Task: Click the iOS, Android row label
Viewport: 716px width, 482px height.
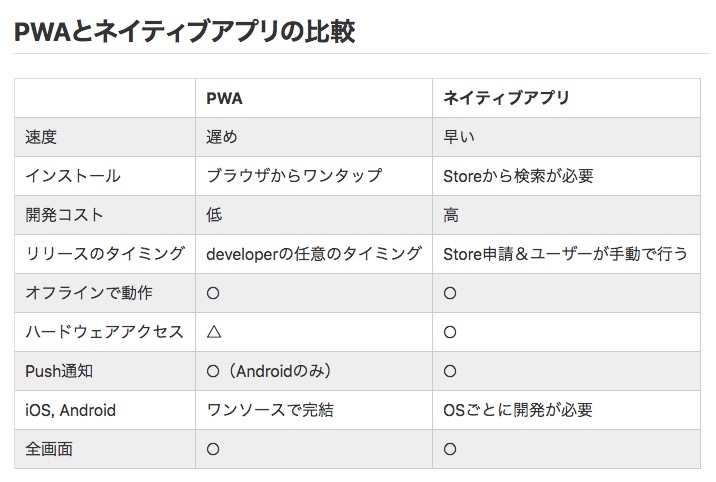Action: 70,410
